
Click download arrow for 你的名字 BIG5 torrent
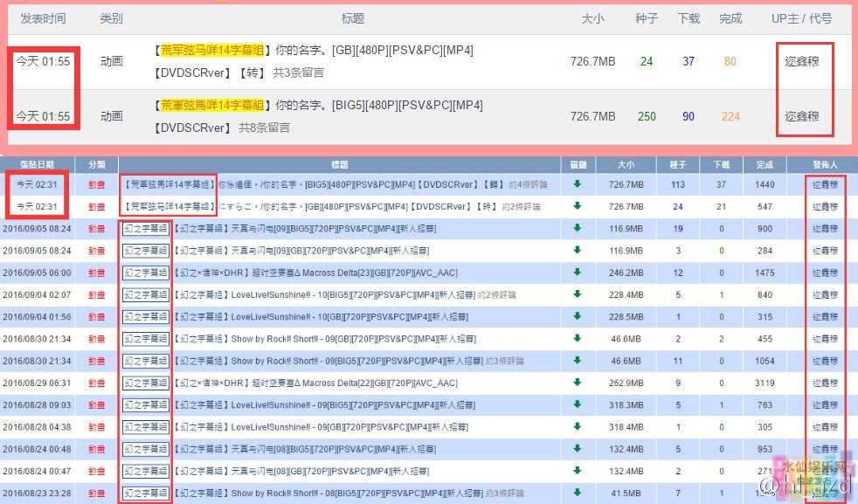(x=578, y=185)
